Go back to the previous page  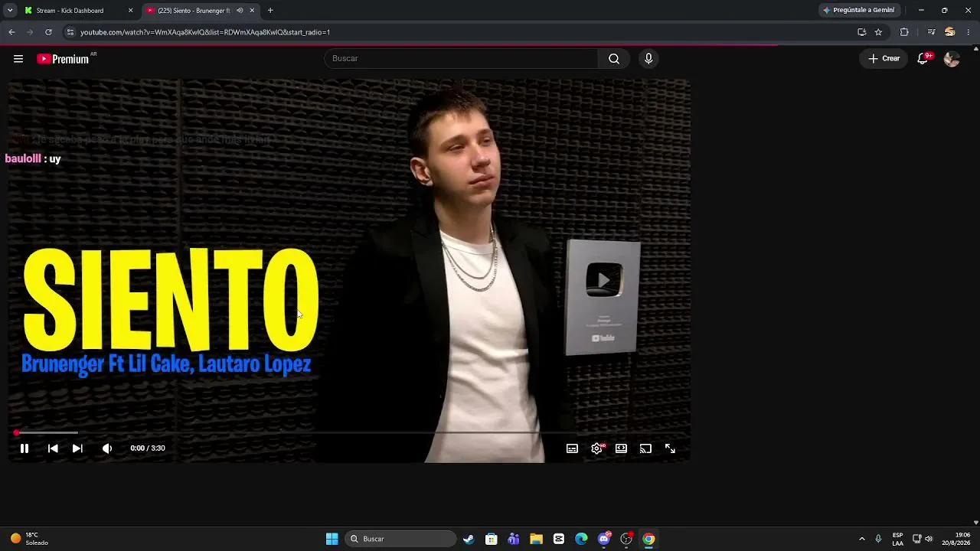click(11, 32)
